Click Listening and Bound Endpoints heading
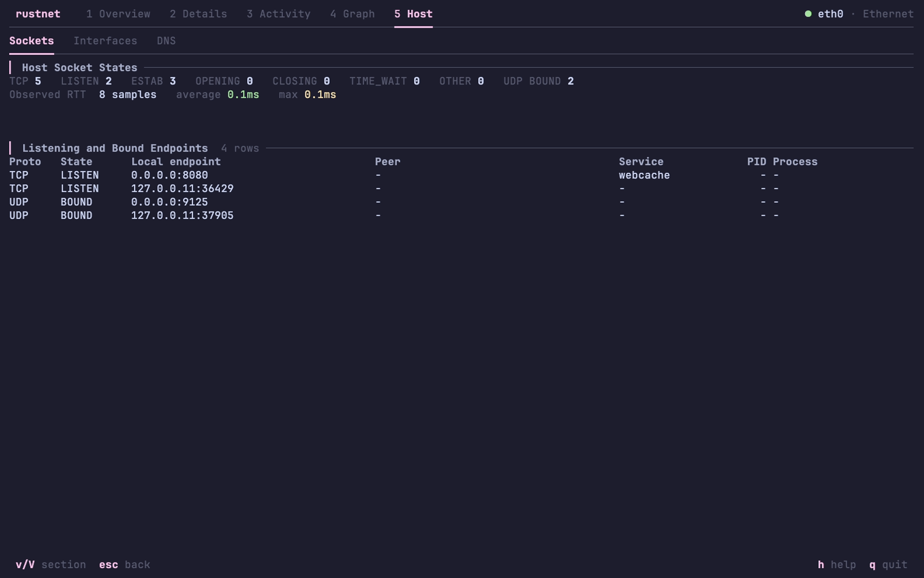The image size is (924, 578). [x=115, y=149]
